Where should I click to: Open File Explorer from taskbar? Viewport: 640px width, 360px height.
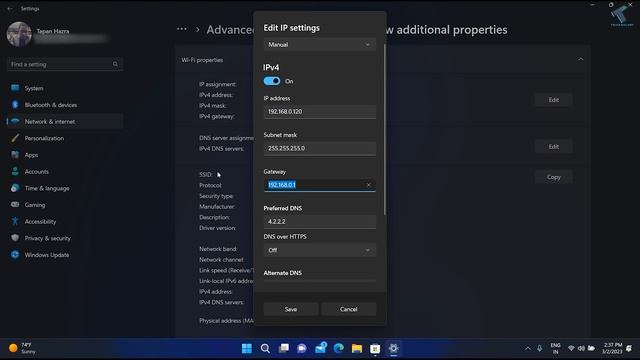(x=357, y=348)
